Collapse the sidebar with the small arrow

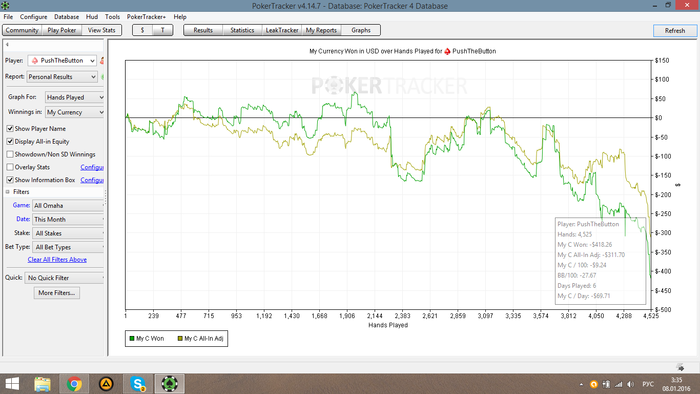[x=7, y=44]
